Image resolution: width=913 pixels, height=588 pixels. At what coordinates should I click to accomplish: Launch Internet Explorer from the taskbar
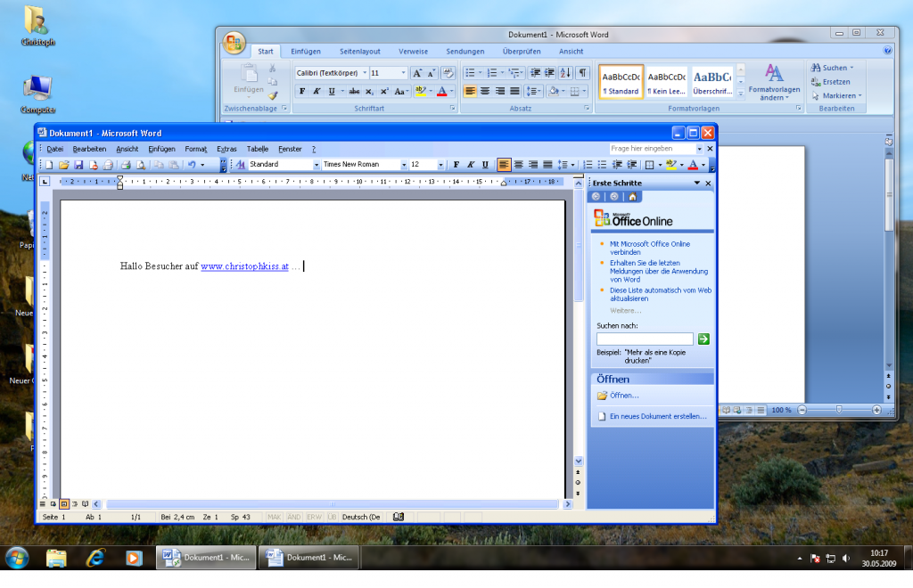[95, 558]
